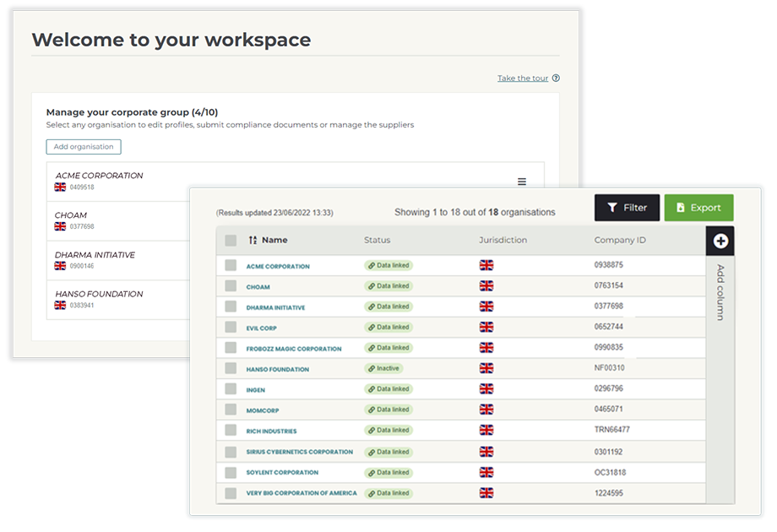Click the UK flag under CHOAM in workspace

[60, 226]
